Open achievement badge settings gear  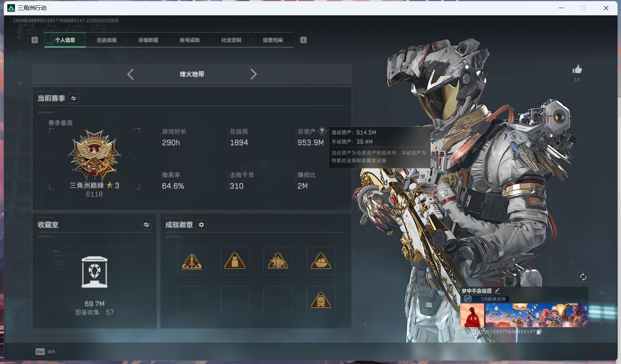201,225
